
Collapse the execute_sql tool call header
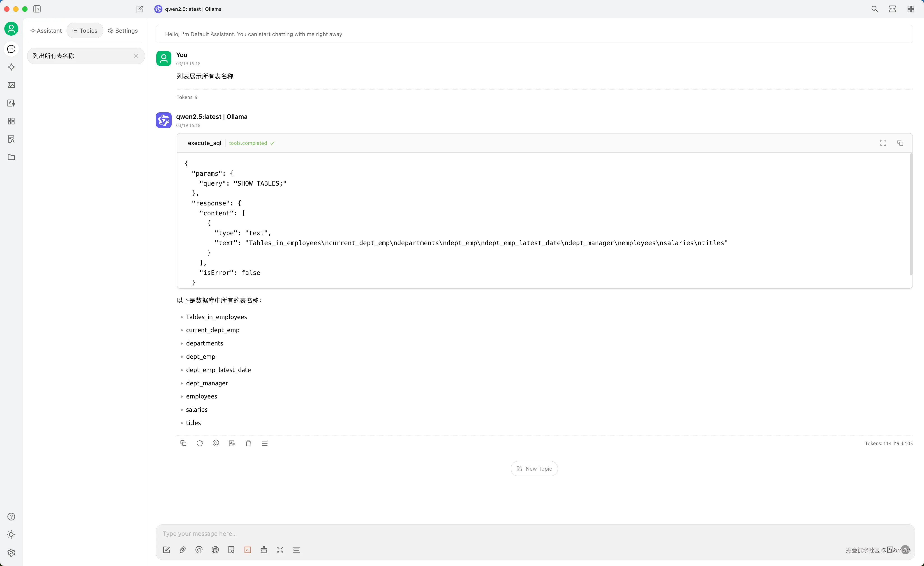tap(204, 143)
